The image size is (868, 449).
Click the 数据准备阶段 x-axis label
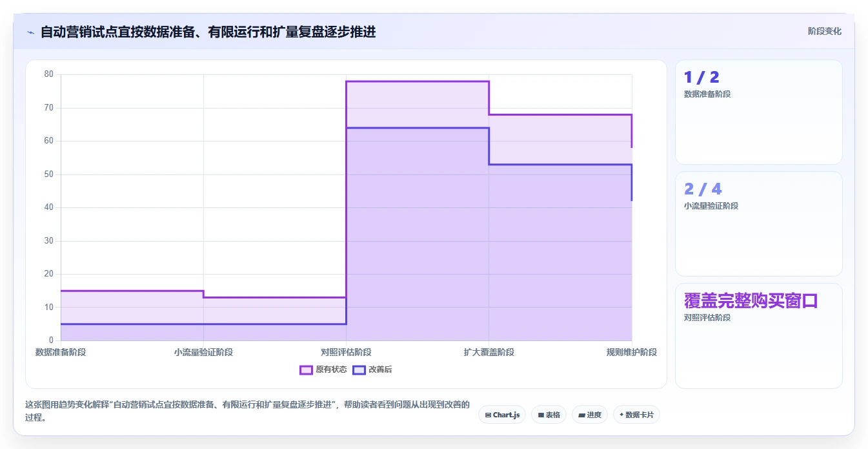click(x=61, y=352)
